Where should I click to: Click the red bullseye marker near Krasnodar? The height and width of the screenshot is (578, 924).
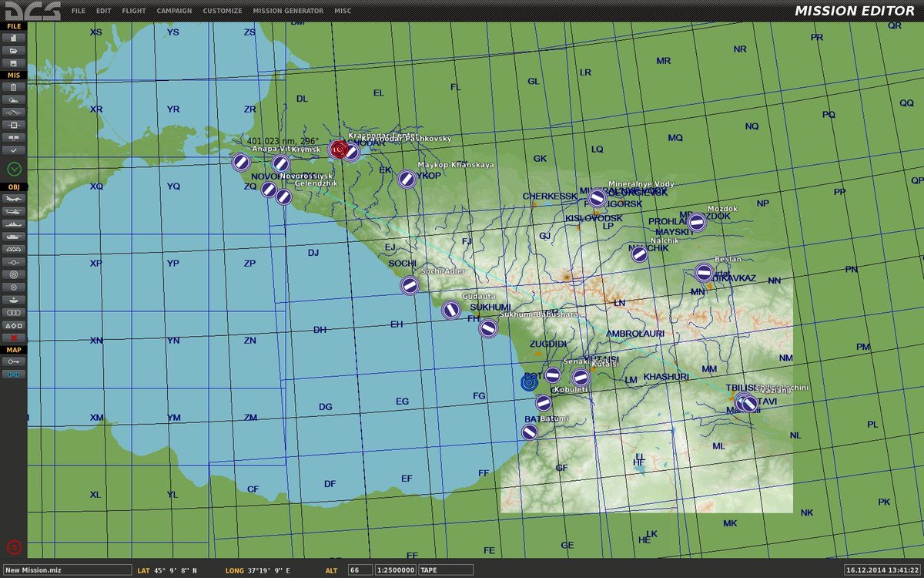pos(337,150)
